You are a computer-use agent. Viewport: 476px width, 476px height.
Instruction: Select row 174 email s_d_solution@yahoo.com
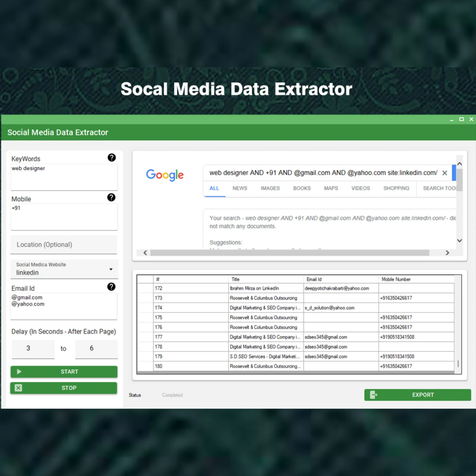[341, 308]
